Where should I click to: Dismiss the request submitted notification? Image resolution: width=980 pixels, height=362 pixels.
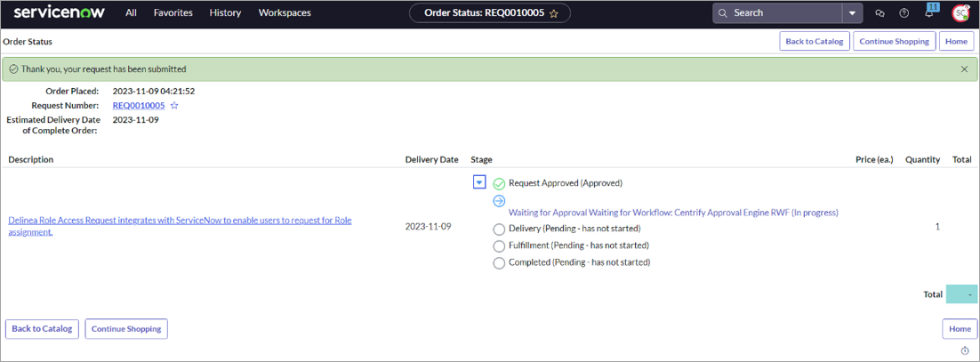click(x=965, y=69)
